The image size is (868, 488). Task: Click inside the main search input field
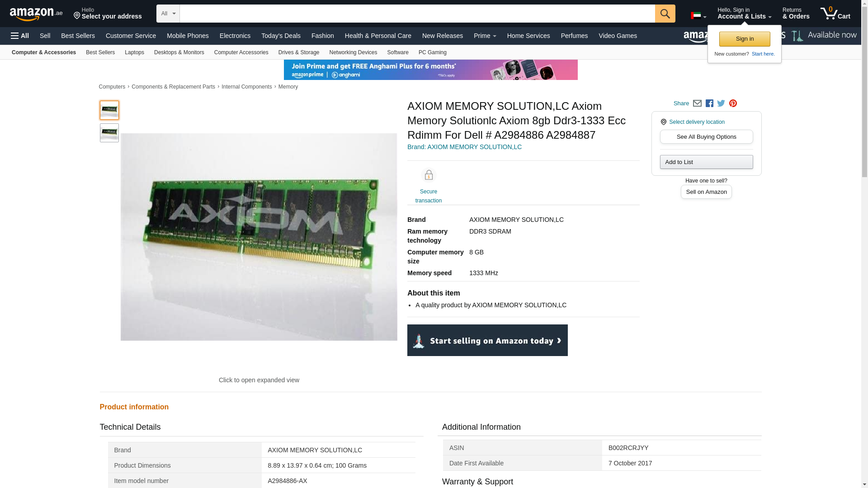click(417, 14)
